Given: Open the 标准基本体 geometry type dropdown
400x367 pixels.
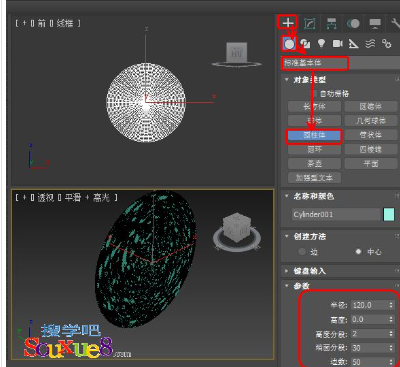Looking at the screenshot, I should click(x=340, y=63).
